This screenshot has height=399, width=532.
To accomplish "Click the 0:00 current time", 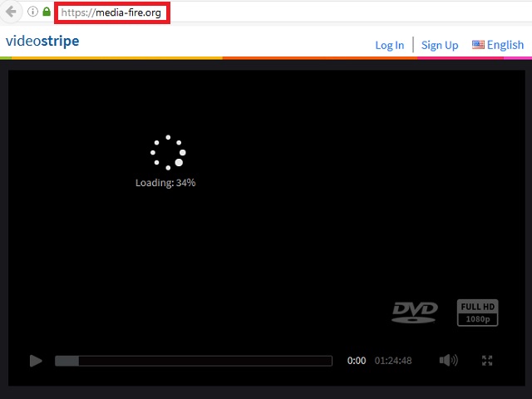I will coord(357,361).
